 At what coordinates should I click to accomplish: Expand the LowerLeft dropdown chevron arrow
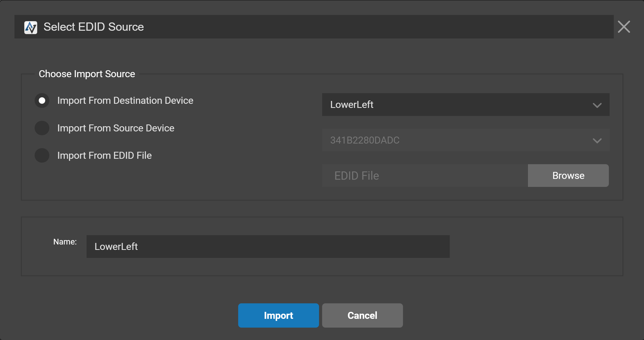point(597,105)
